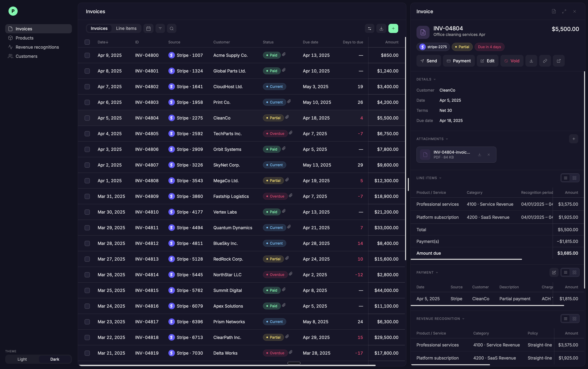
Task: Switch to the Line items tab
Action: 126,29
